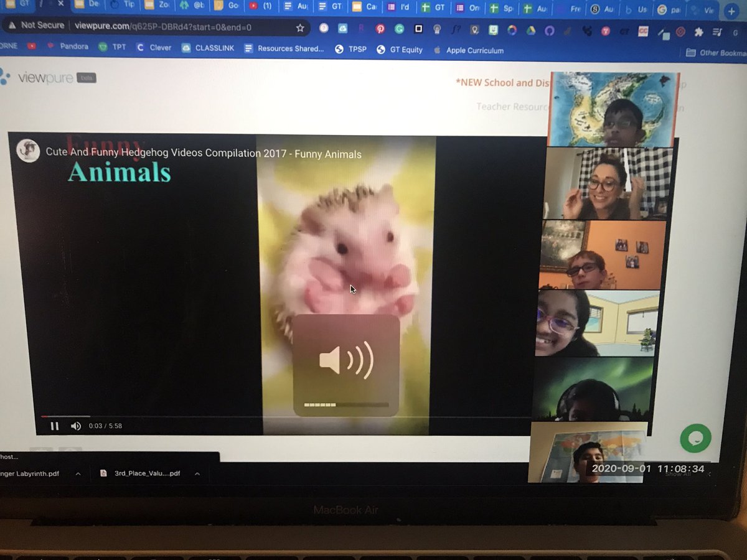The image size is (747, 560).
Task: Switch to the 'Go' browser tab
Action: pos(227,6)
